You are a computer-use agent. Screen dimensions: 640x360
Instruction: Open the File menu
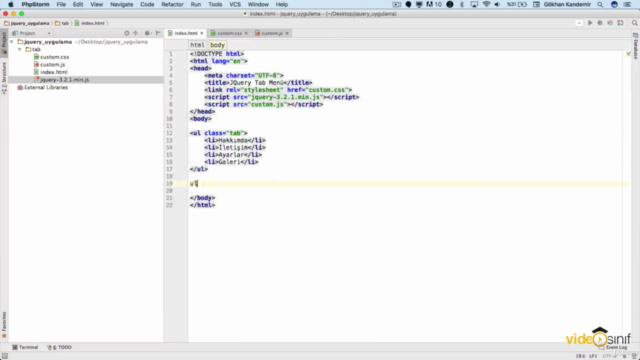pyautogui.click(x=61, y=4)
